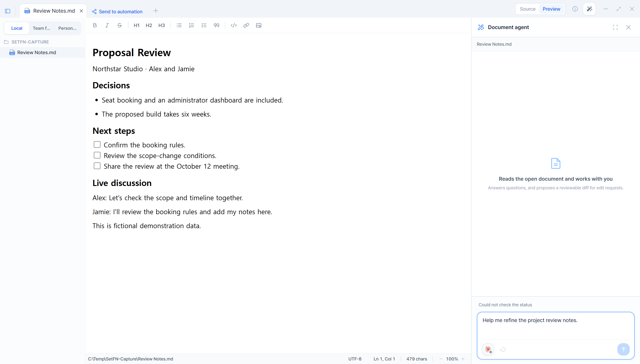Viewport: 640px width, 364px height.
Task: Insert a hyperlink
Action: [246, 25]
